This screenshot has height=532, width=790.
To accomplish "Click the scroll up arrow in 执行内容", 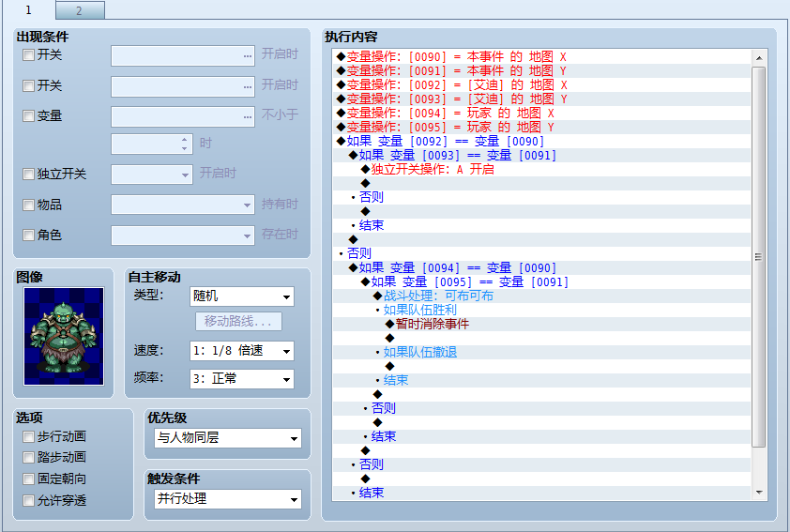I will (x=759, y=58).
